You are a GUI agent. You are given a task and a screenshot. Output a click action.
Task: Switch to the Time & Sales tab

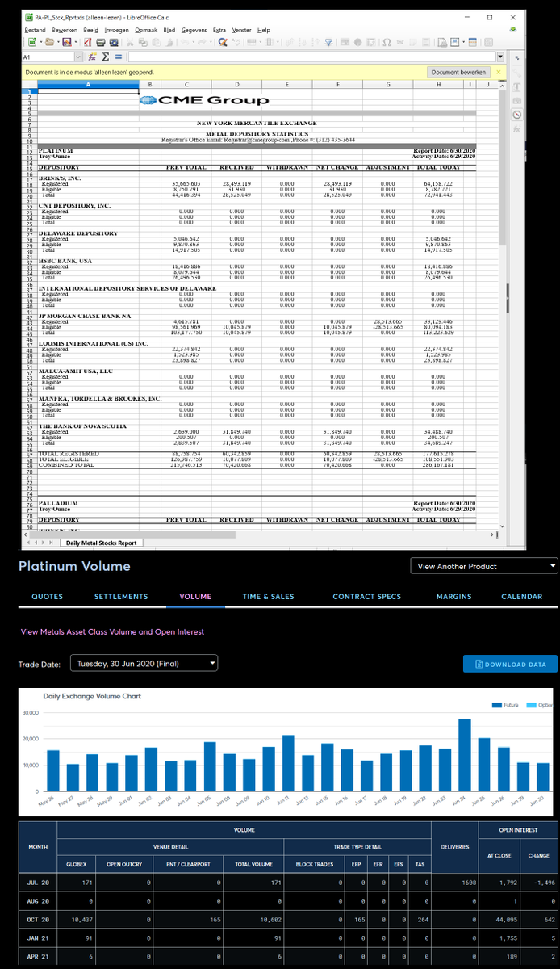[x=269, y=596]
